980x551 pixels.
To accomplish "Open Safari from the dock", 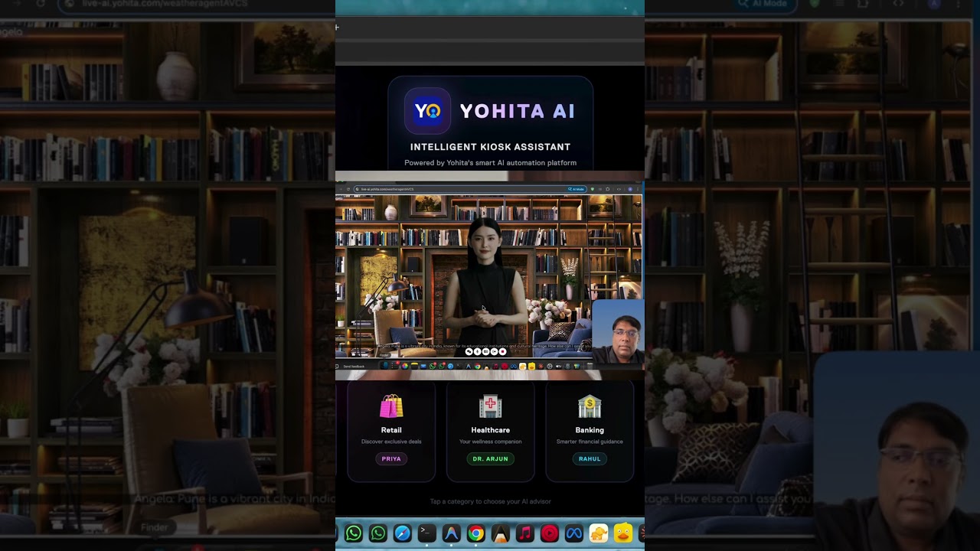I will 403,533.
